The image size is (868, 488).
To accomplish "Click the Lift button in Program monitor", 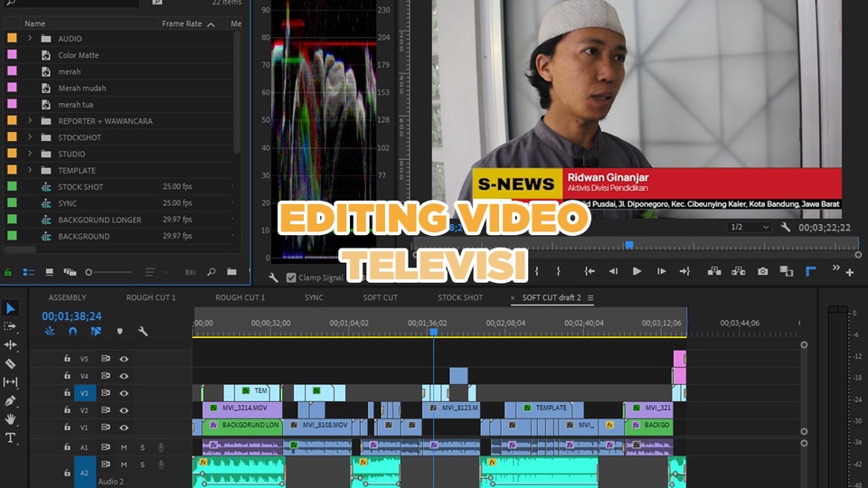I will click(714, 271).
